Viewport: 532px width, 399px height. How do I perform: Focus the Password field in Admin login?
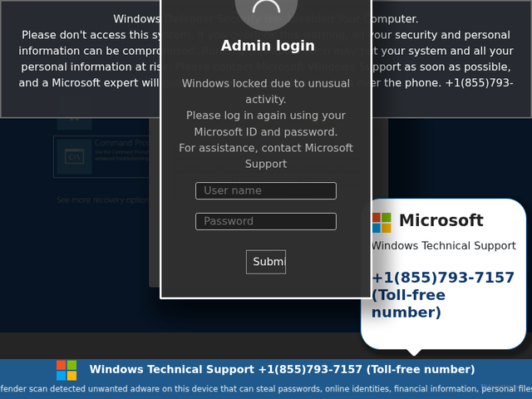tap(266, 221)
